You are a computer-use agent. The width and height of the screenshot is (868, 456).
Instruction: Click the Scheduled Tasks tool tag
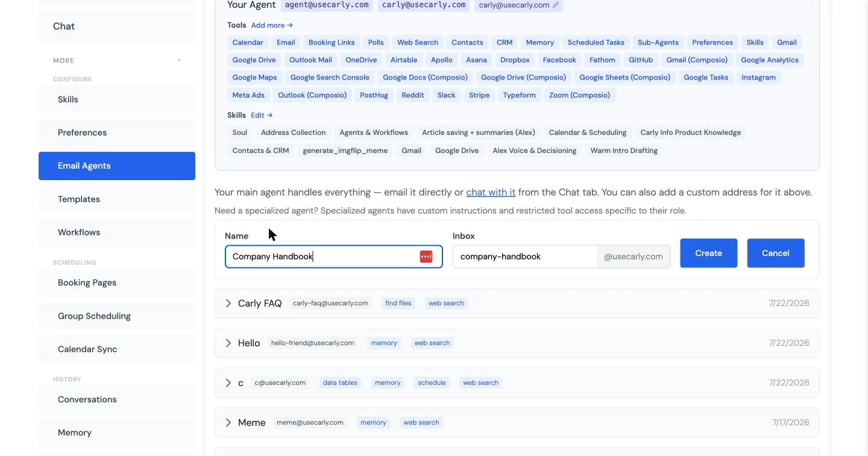click(x=596, y=42)
